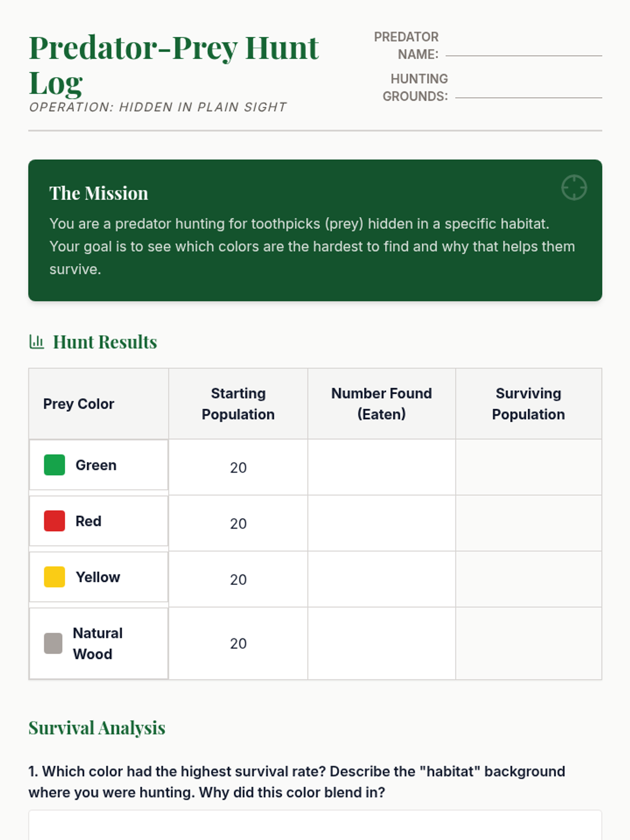The image size is (630, 840).
Task: Click the red prey color swatch
Action: [54, 521]
